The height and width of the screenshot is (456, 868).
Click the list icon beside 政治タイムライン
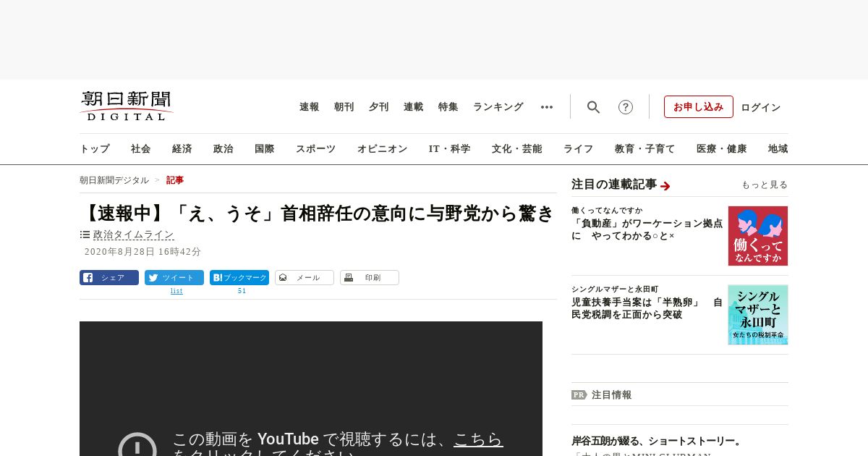coord(85,235)
